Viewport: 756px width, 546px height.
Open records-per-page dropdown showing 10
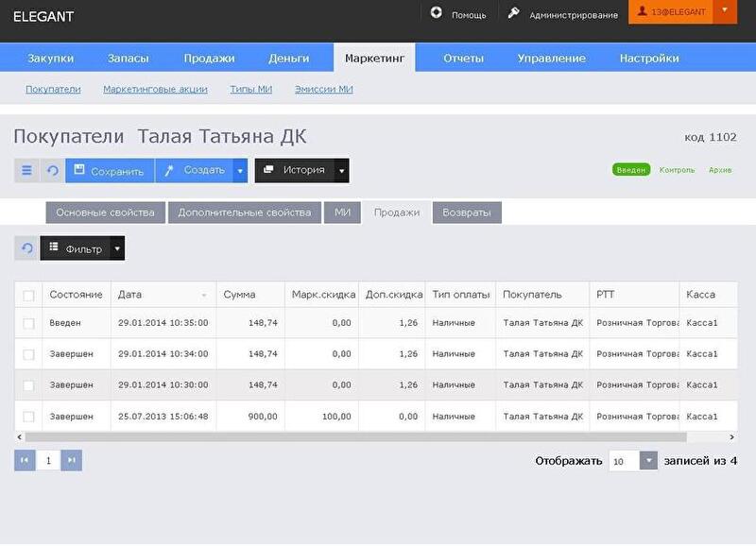tap(648, 461)
